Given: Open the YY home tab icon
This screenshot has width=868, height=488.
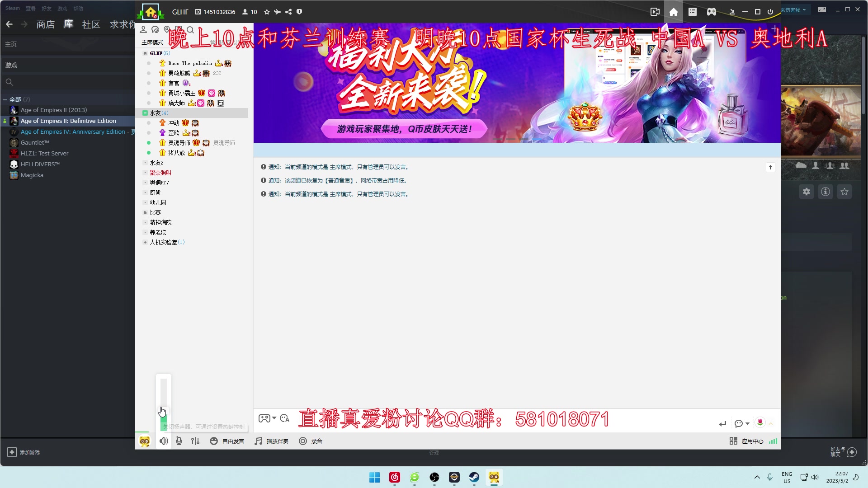Looking at the screenshot, I should coord(674,12).
